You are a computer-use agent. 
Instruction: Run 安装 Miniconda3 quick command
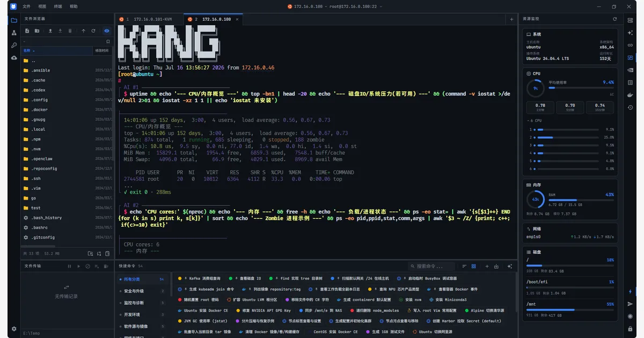[447, 299]
